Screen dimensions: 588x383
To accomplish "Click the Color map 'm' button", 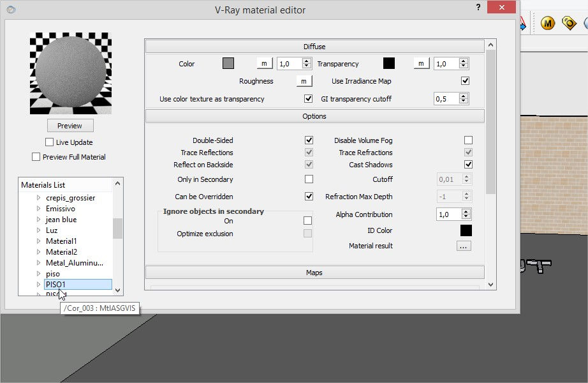I will tap(265, 63).
